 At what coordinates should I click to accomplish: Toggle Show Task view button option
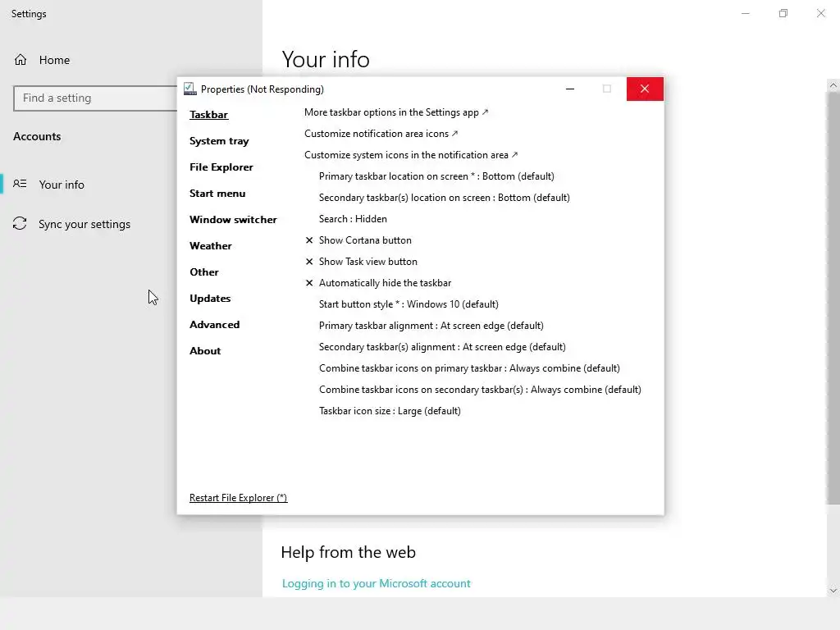pyautogui.click(x=361, y=262)
